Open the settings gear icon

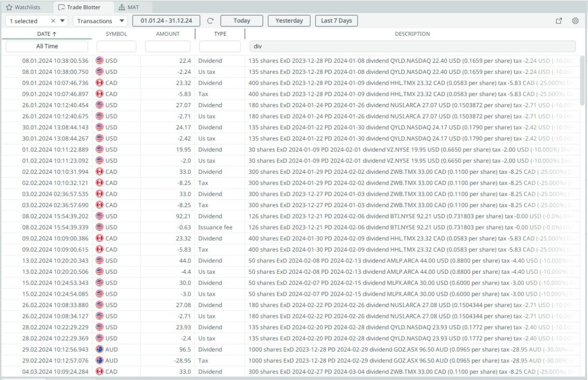click(x=575, y=21)
